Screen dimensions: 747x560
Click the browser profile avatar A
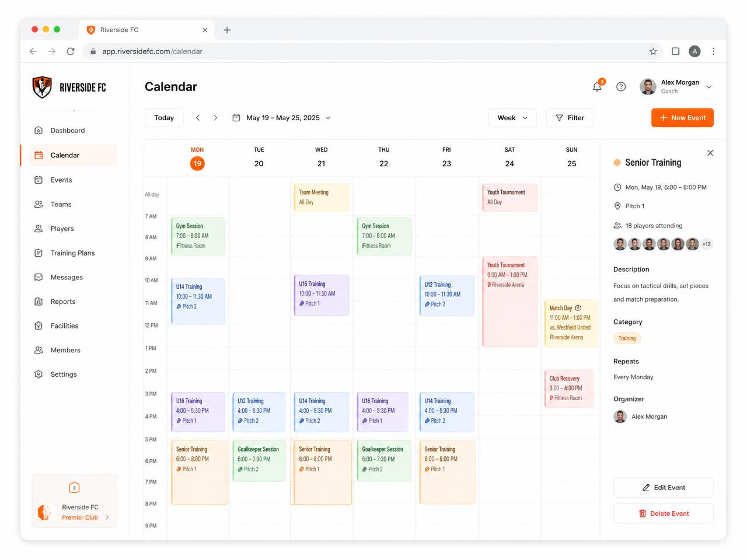click(x=694, y=51)
